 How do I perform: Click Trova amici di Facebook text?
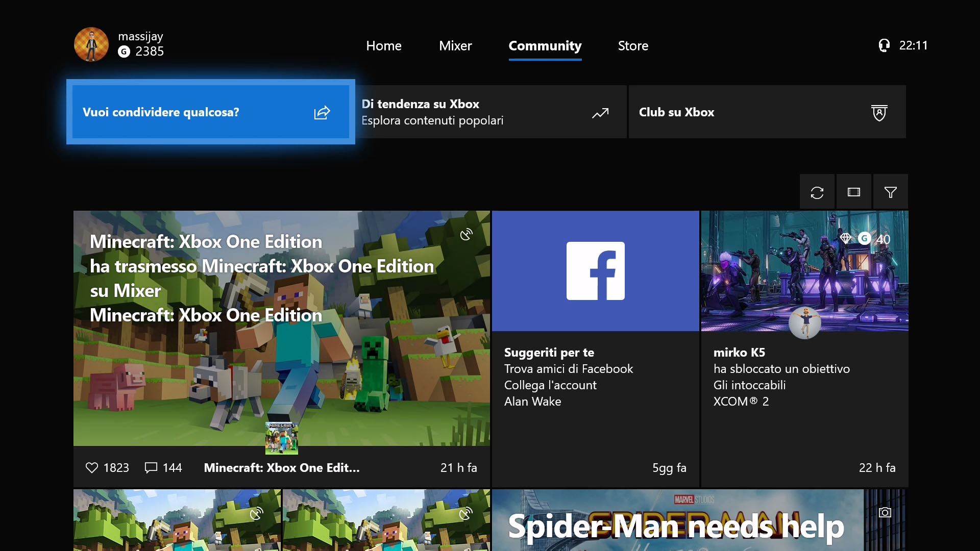point(569,369)
